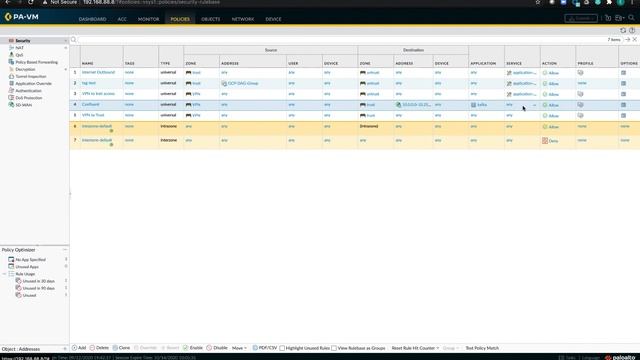Click the profile icon in rule 4
This screenshot has height=360, width=640.
pyautogui.click(x=580, y=105)
